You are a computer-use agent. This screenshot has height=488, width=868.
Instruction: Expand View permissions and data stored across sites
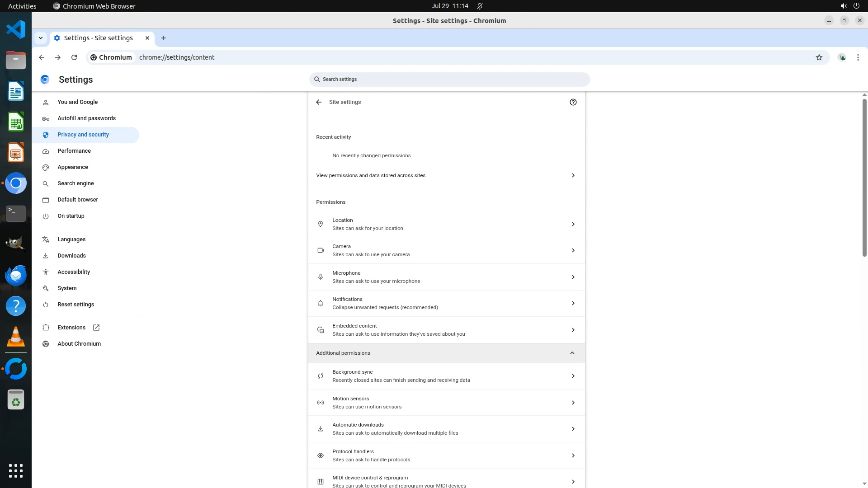[446, 175]
